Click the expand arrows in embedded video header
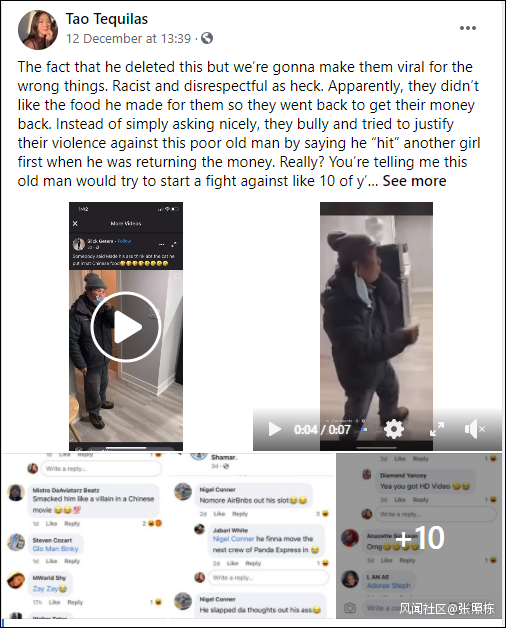The height and width of the screenshot is (628, 506). pos(174,244)
